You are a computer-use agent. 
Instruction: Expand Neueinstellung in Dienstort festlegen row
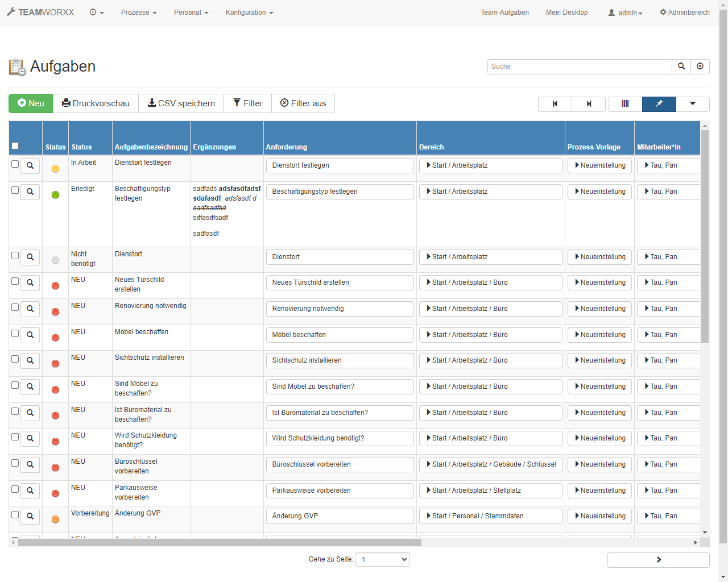(599, 165)
